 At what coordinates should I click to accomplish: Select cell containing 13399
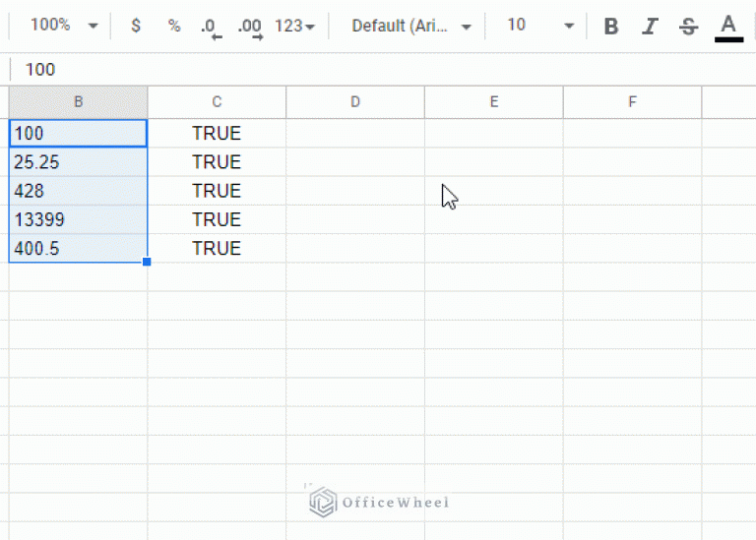point(78,219)
